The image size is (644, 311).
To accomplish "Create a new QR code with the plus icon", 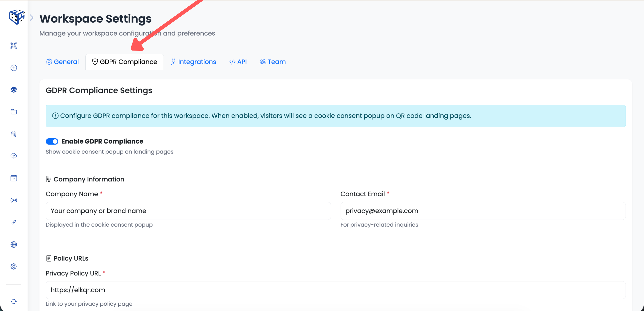I will pos(14,68).
